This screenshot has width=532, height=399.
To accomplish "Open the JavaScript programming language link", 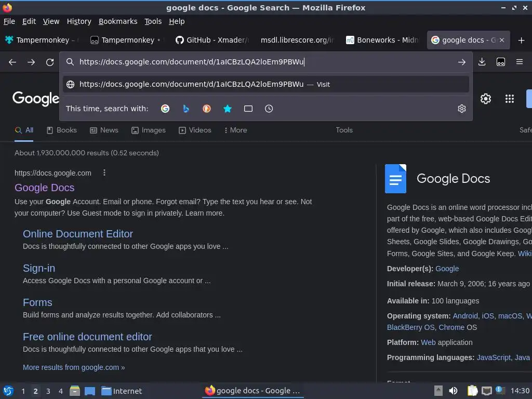I will 494,357.
